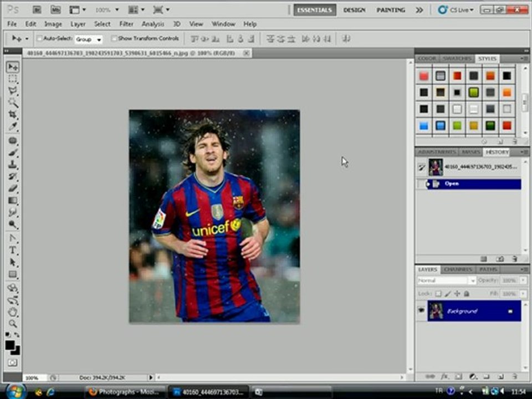The image size is (532, 399).
Task: Launch Bridge from the application bar
Action: pos(37,10)
